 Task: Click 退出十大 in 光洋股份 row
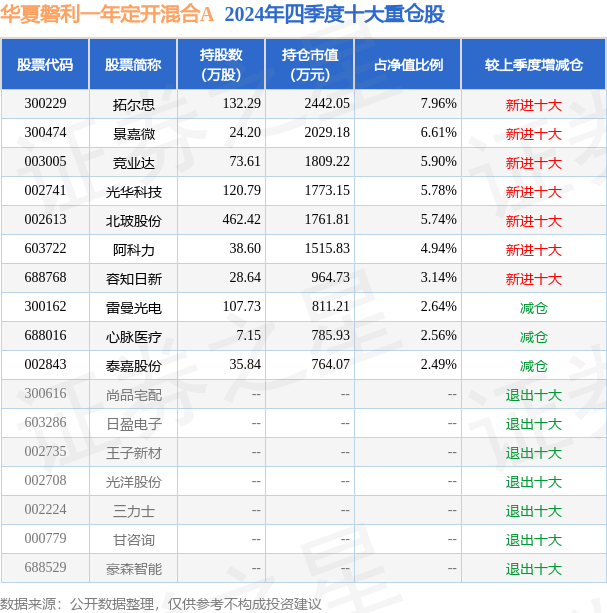click(534, 481)
